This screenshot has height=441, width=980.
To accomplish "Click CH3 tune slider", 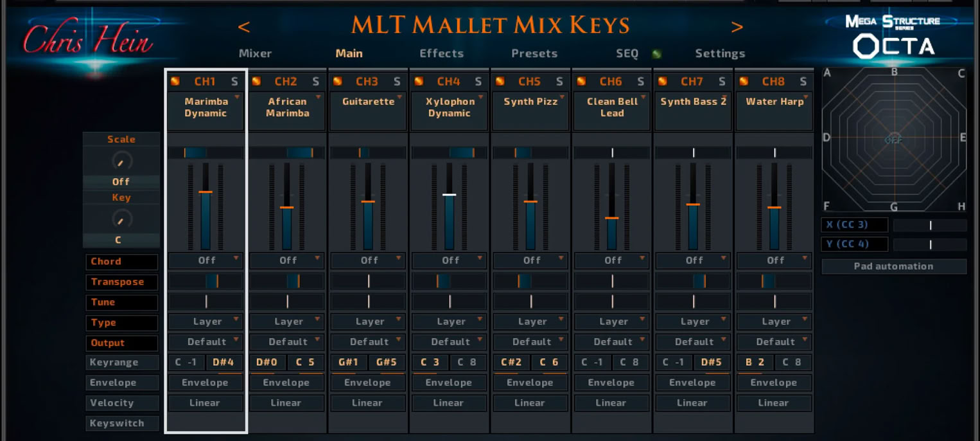I will (x=369, y=301).
